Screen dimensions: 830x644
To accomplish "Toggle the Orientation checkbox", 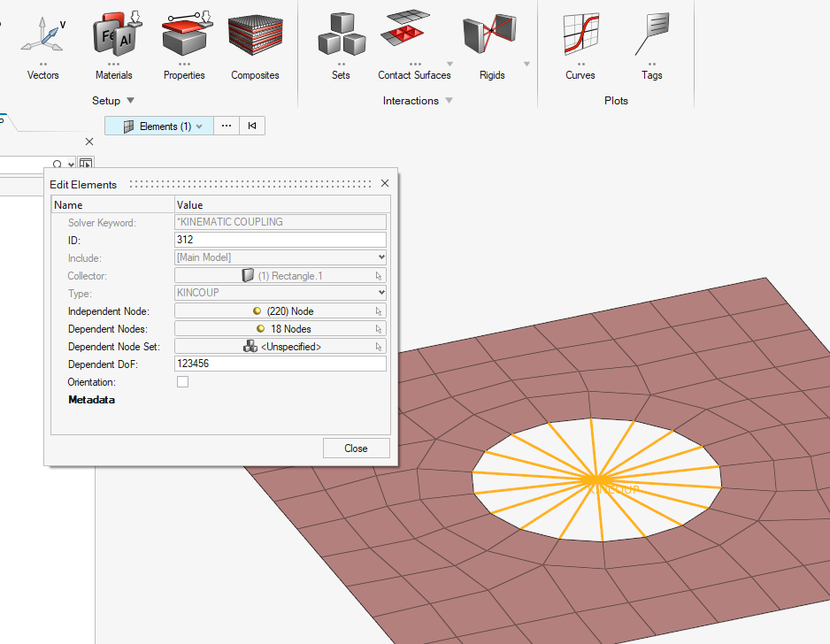I will pos(182,381).
